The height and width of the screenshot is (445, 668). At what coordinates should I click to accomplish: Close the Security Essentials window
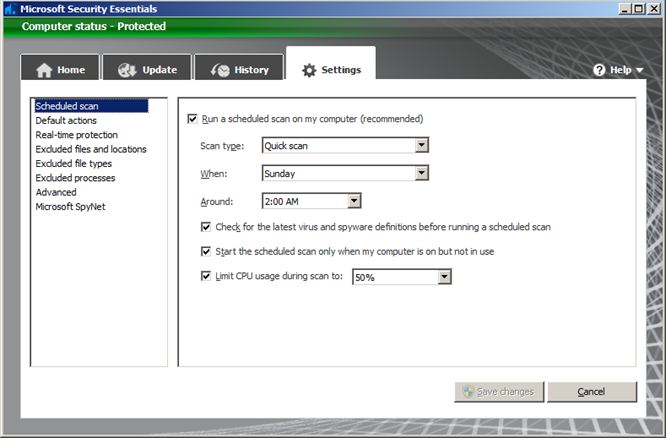pos(654,9)
